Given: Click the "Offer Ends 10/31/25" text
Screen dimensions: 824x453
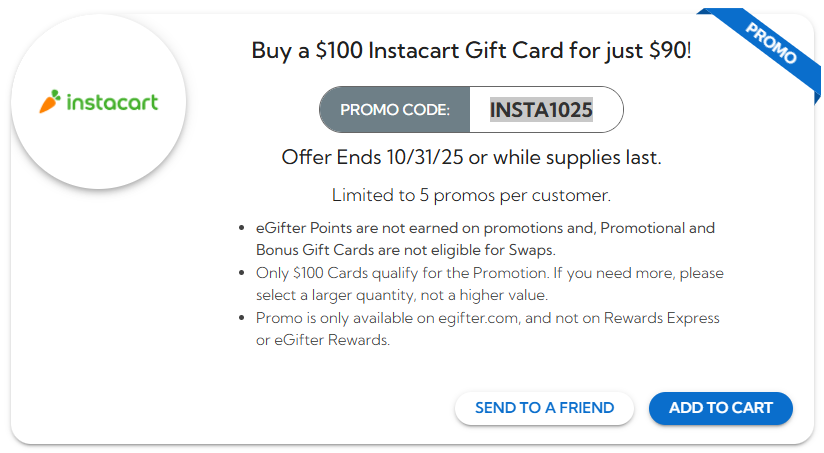Looking at the screenshot, I should [367, 158].
